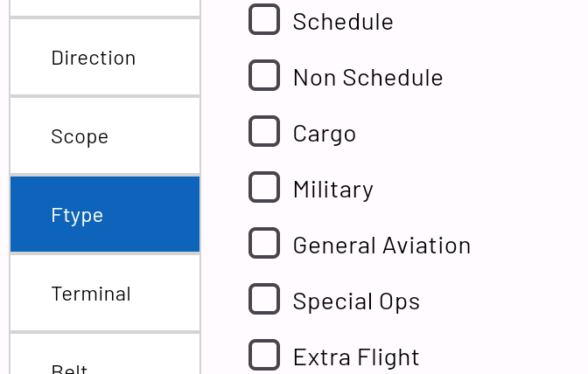The width and height of the screenshot is (588, 374).
Task: Switch to the Scope filter tab
Action: pos(105,135)
